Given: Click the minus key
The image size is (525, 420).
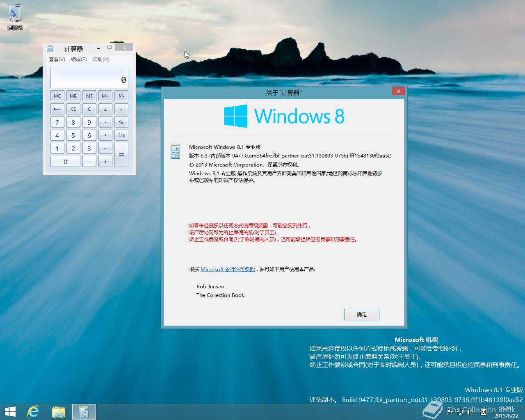Looking at the screenshot, I should pyautogui.click(x=105, y=148).
